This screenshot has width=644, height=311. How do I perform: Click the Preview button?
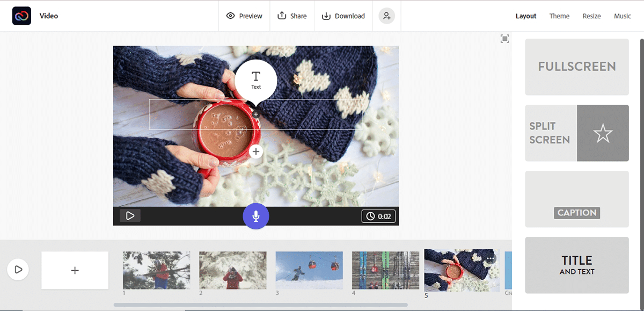(x=244, y=16)
